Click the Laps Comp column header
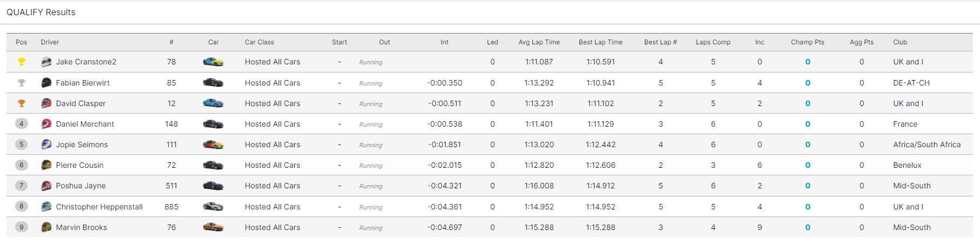Screen dimensions: 980x243 pyautogui.click(x=713, y=42)
